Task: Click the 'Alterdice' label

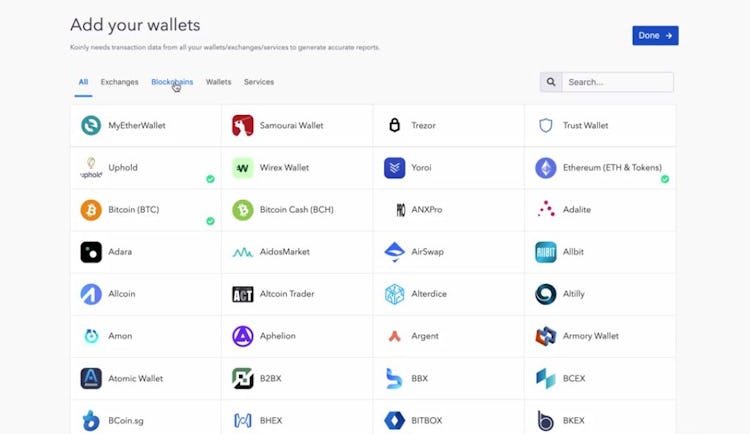Action: coord(429,294)
